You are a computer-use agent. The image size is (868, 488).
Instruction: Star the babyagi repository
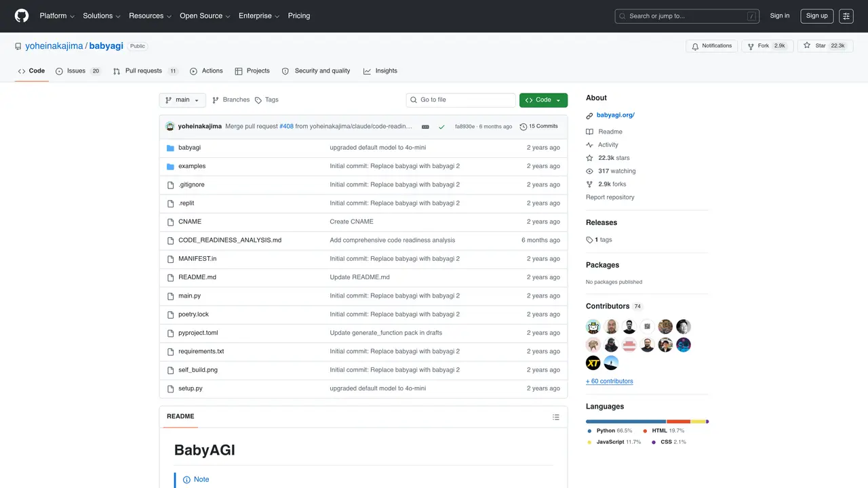click(x=824, y=46)
